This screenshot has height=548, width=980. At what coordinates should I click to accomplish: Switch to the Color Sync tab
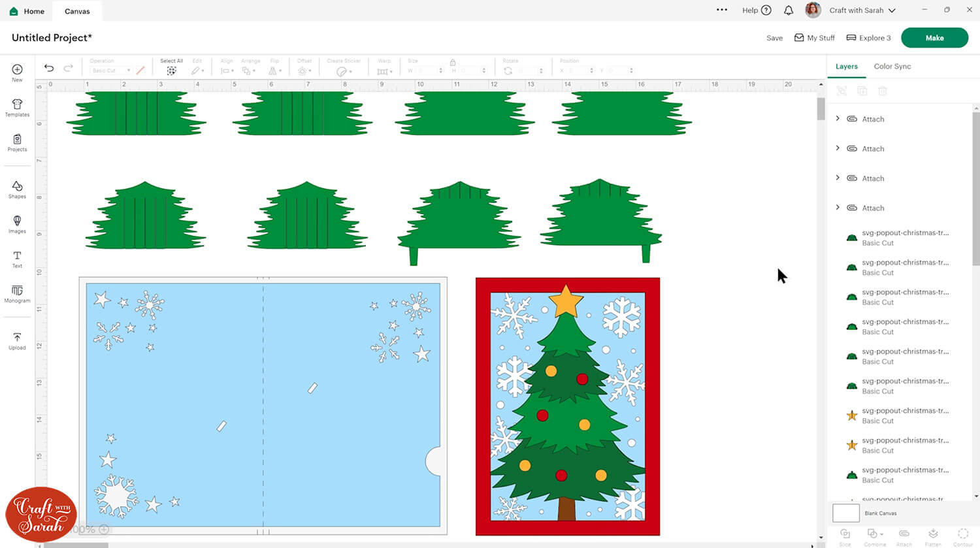tap(892, 67)
